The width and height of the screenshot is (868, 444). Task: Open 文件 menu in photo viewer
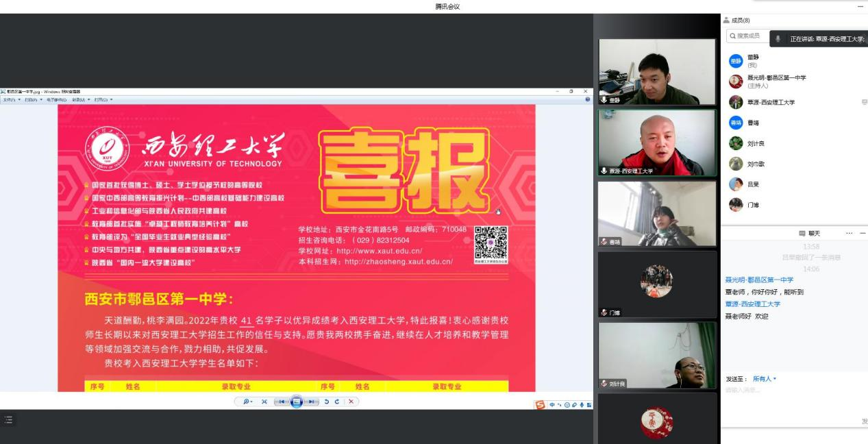pos(11,99)
